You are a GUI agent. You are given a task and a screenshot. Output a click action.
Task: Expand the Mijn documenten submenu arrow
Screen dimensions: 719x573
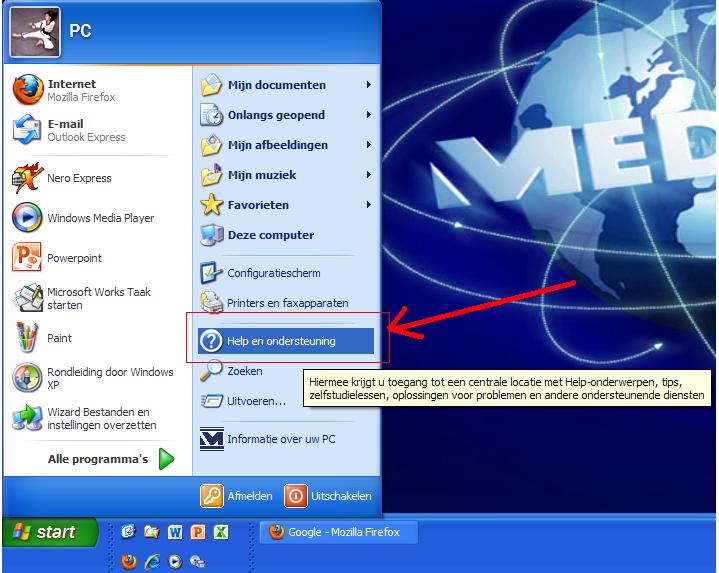point(368,85)
